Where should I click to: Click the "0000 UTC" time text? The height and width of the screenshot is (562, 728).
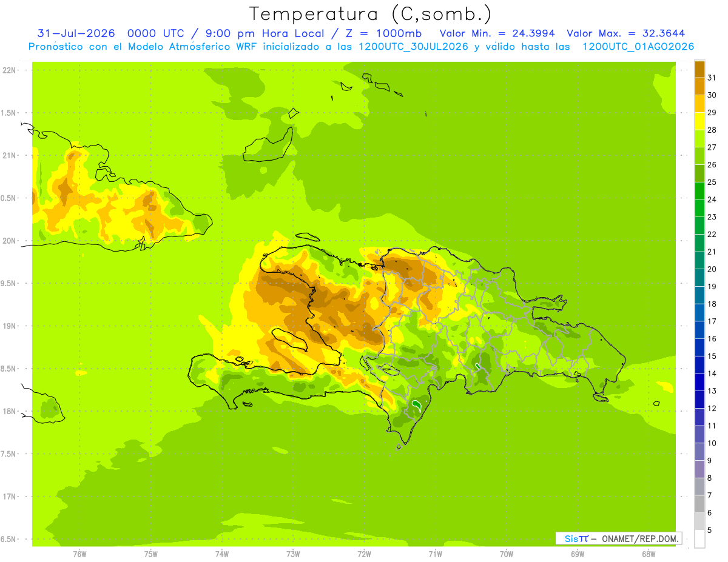pyautogui.click(x=157, y=33)
